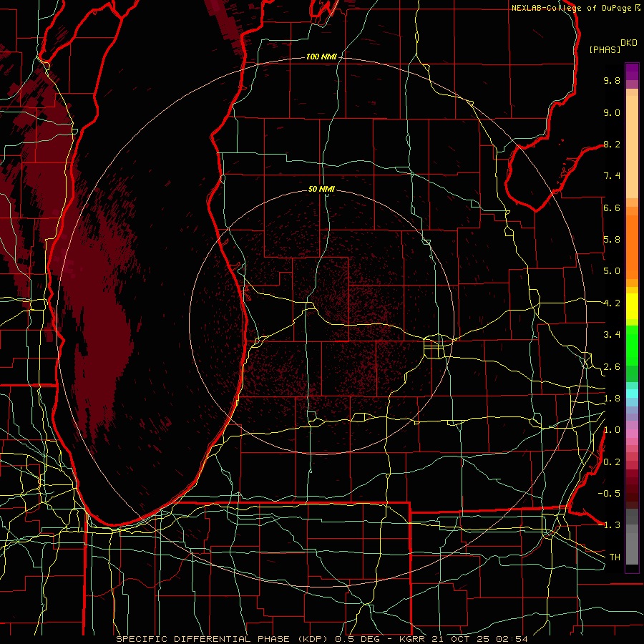Image resolution: width=644 pixels, height=644 pixels.
Task: Click the 6.6 legend value
Action: [612, 208]
